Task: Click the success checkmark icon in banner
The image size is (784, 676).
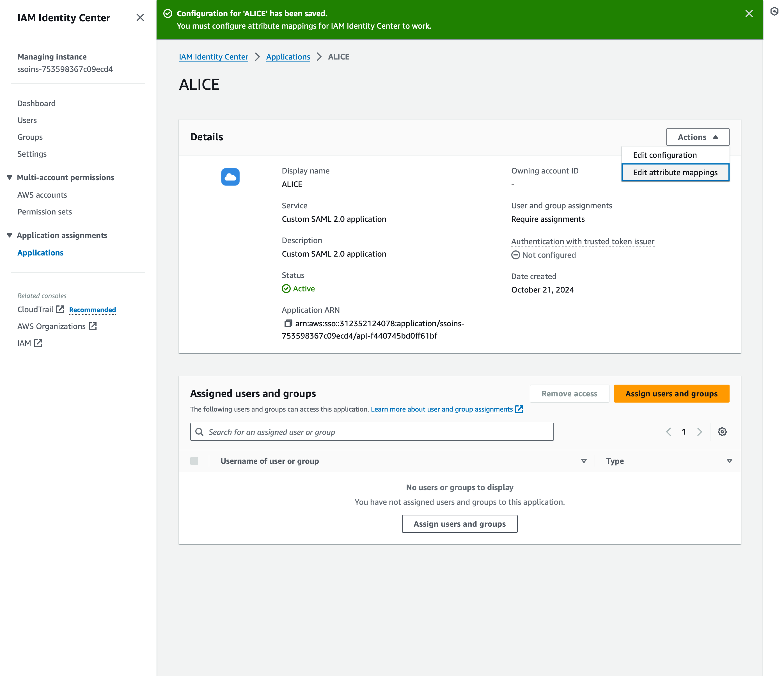Action: click(x=168, y=14)
